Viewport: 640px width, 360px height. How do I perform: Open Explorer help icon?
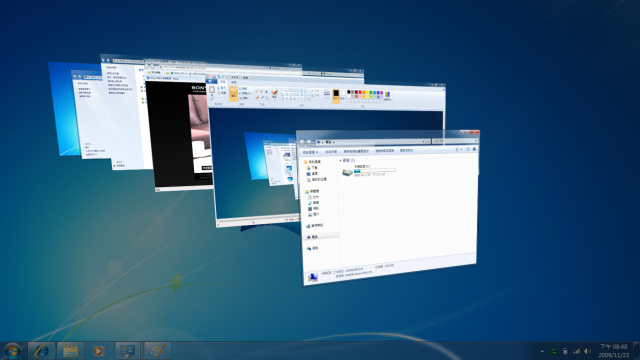point(474,149)
